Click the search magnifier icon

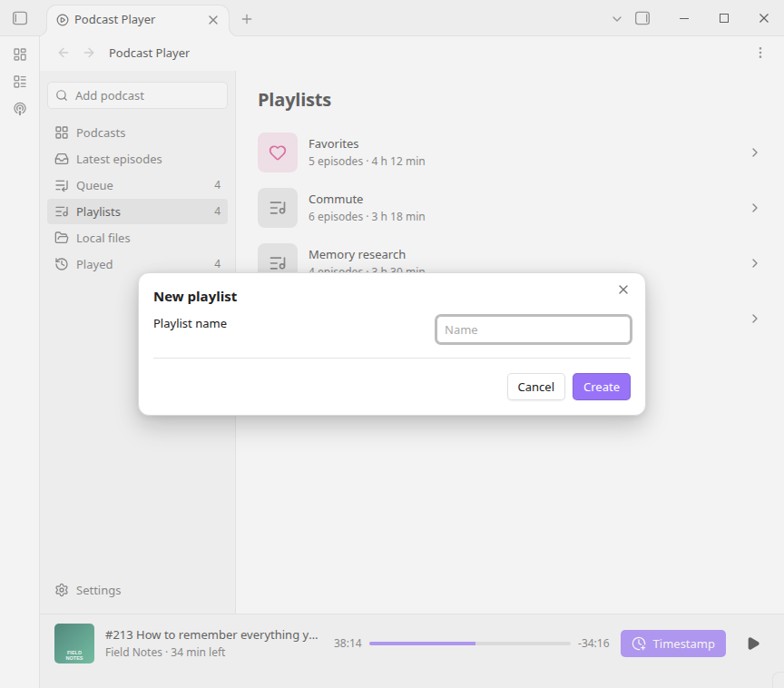tap(62, 95)
